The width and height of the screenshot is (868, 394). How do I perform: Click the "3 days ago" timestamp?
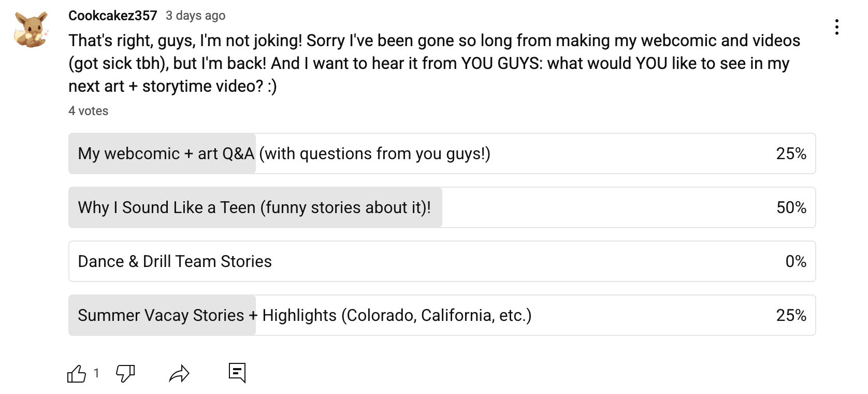point(195,16)
